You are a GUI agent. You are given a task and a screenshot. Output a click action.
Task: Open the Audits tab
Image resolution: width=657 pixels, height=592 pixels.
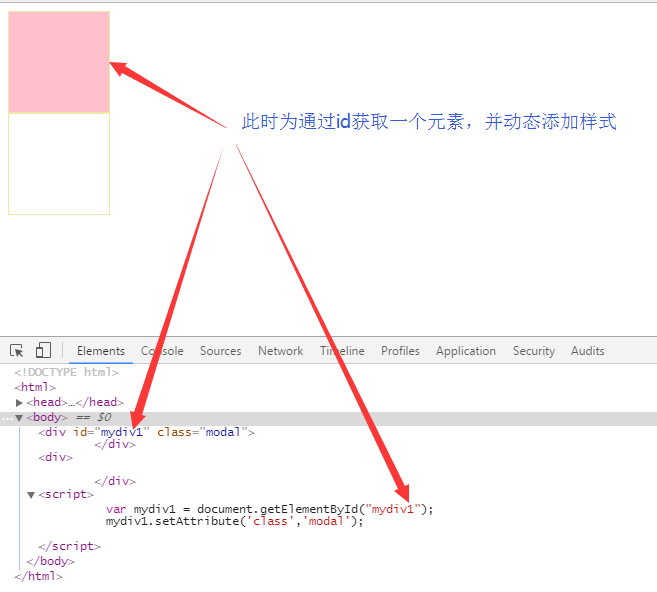click(x=587, y=351)
